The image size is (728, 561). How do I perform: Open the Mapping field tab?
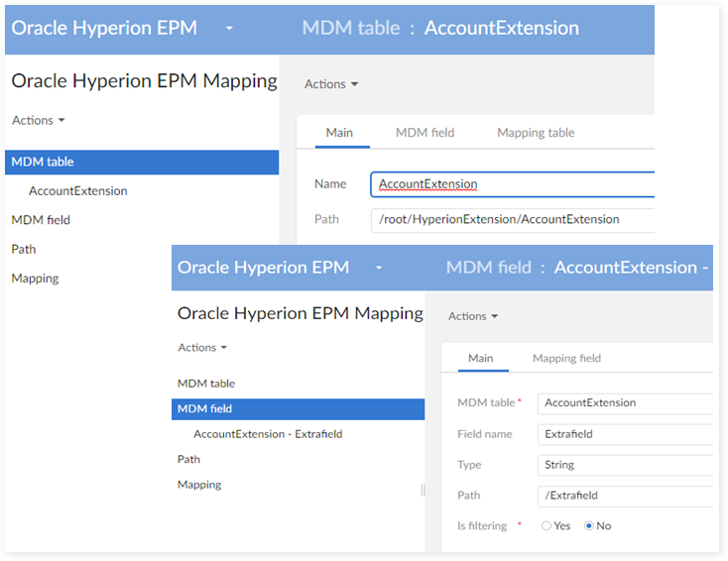[566, 359]
